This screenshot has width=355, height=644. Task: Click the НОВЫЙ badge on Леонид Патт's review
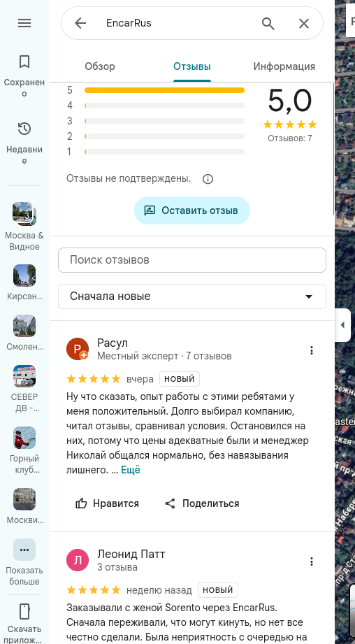[218, 590]
